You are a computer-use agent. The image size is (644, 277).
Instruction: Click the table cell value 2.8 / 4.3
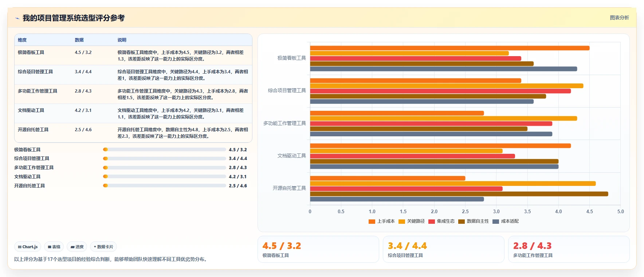click(83, 91)
